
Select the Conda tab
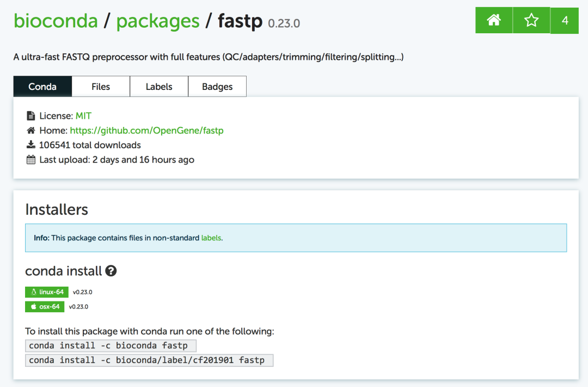42,86
